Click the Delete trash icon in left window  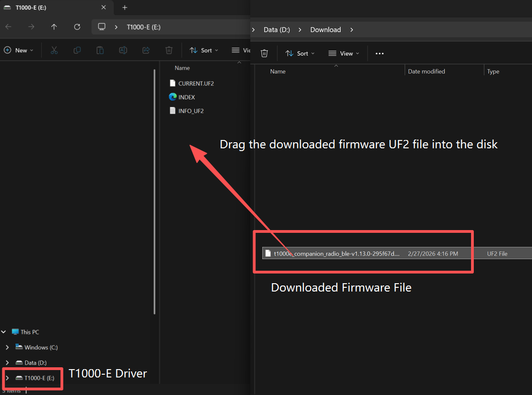coord(169,50)
